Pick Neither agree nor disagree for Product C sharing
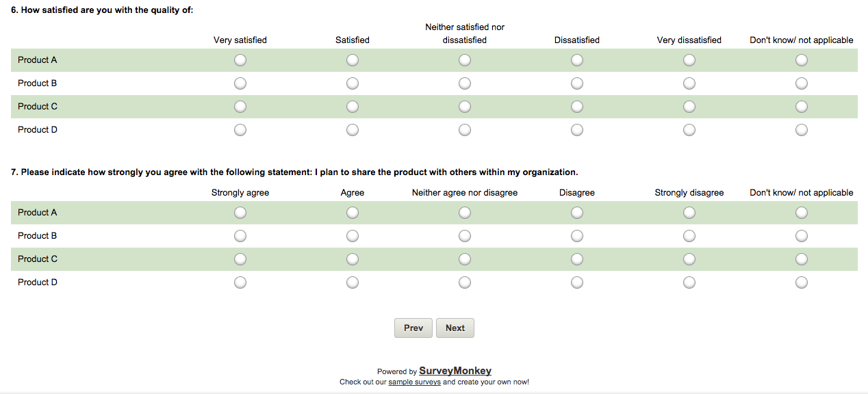868x394 pixels. click(x=465, y=259)
